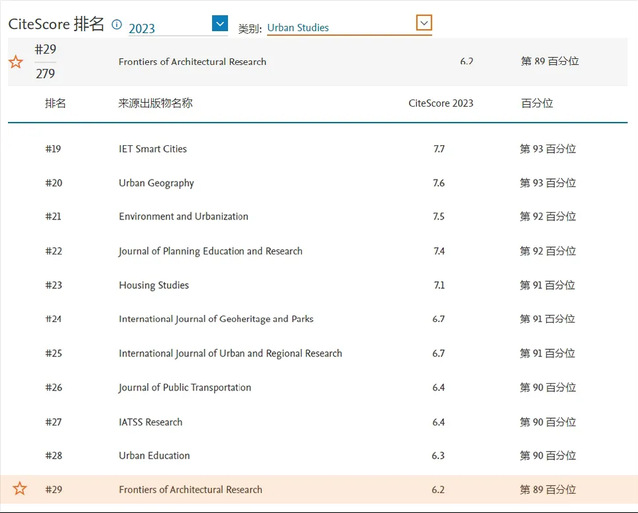
Task: Click IATSS Research journal name
Action: pyautogui.click(x=150, y=422)
